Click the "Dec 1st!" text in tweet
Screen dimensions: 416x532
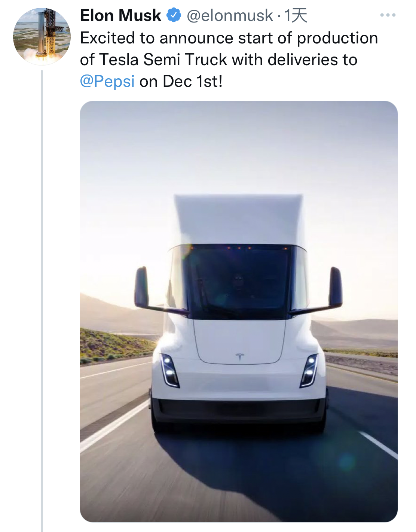[x=193, y=81]
